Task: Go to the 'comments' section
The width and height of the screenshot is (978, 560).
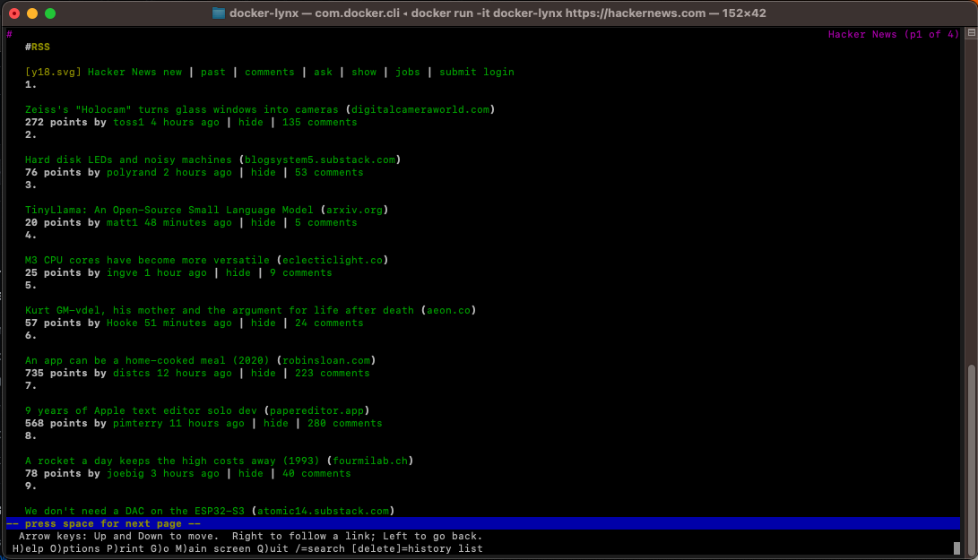Action: click(x=270, y=72)
